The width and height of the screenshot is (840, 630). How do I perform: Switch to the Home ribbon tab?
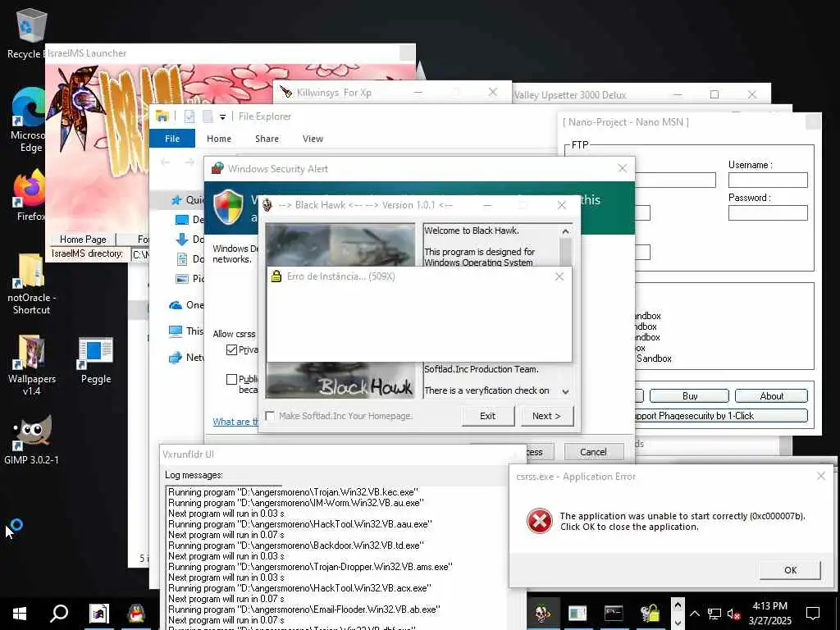click(x=219, y=138)
